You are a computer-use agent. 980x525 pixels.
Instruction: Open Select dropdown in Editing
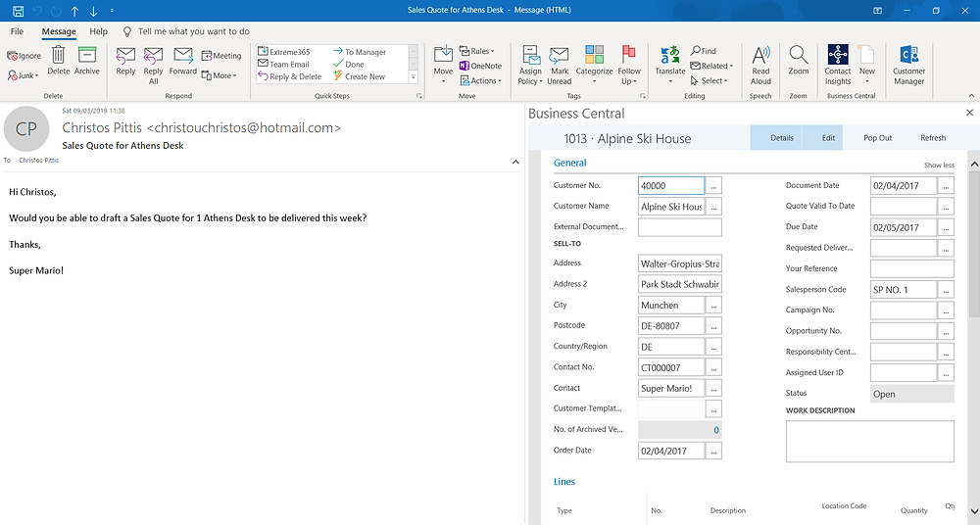click(x=710, y=80)
